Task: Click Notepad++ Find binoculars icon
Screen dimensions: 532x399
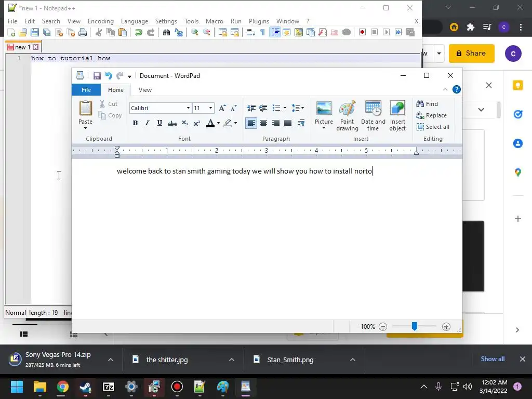Action: tap(166, 32)
